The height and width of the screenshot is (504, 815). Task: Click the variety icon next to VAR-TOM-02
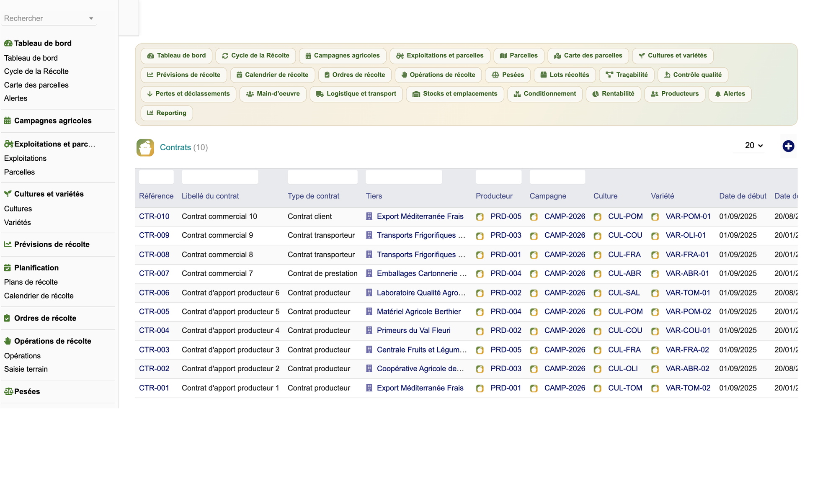coord(655,388)
